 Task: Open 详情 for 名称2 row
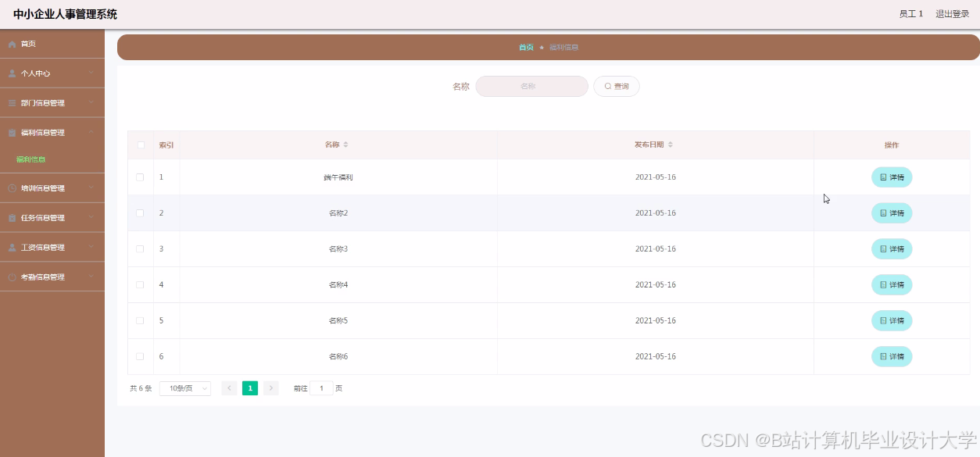click(x=892, y=213)
